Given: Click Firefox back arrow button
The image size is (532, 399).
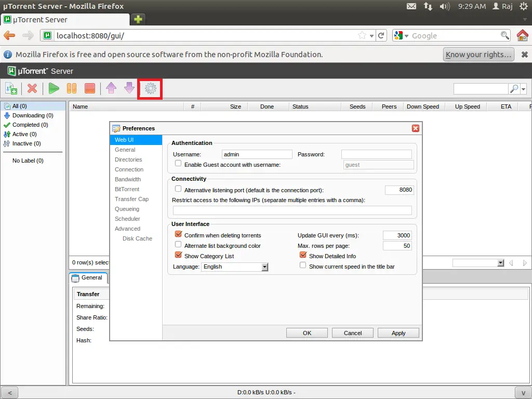Looking at the screenshot, I should click(x=9, y=35).
